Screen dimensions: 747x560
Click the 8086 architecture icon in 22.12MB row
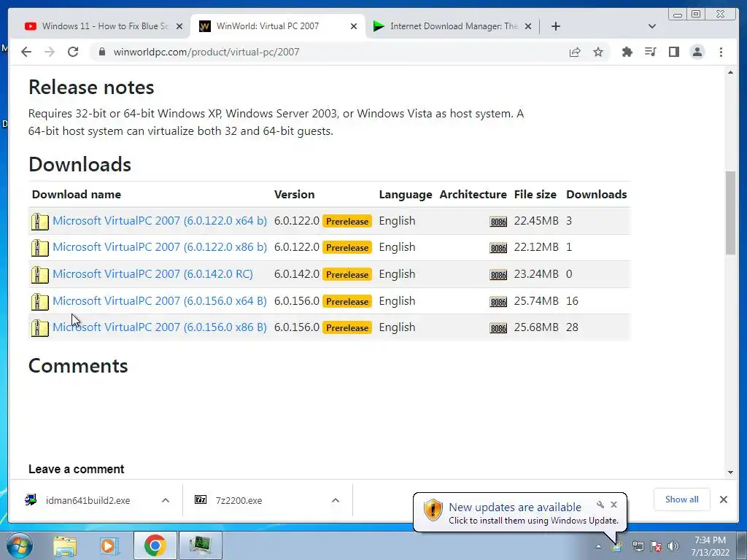[x=498, y=248]
